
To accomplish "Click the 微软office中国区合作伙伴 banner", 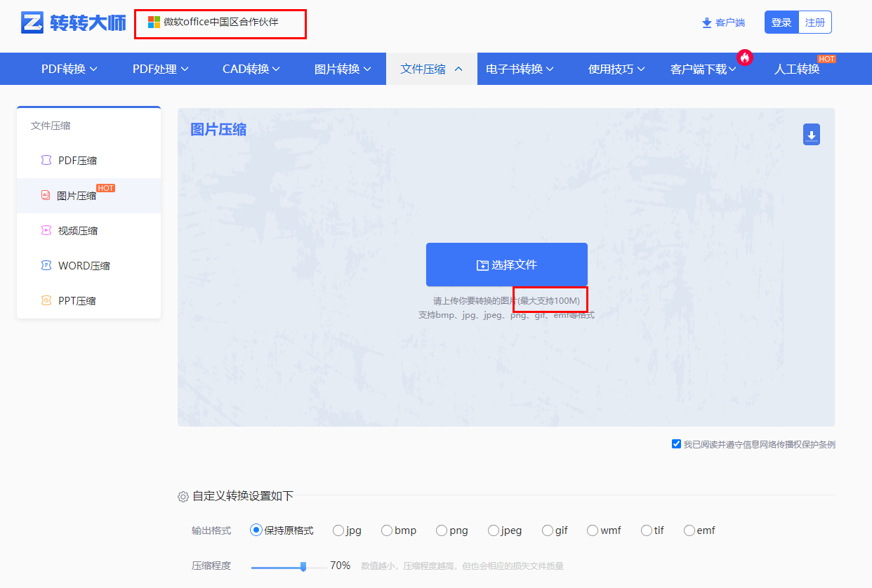I will pyautogui.click(x=220, y=22).
